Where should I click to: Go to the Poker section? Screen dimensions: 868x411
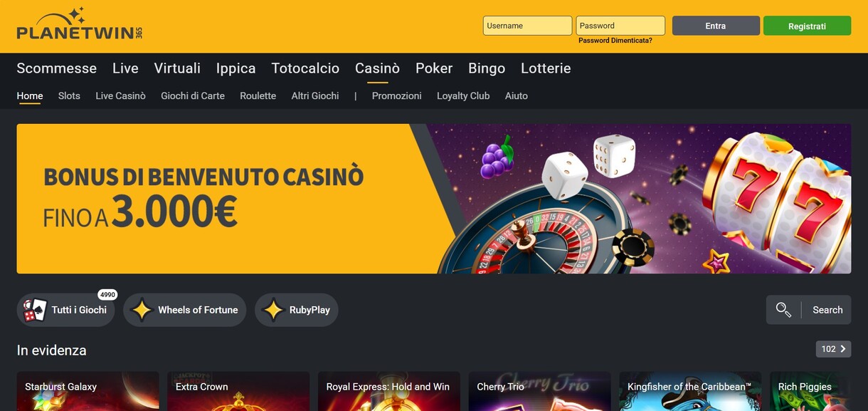434,68
